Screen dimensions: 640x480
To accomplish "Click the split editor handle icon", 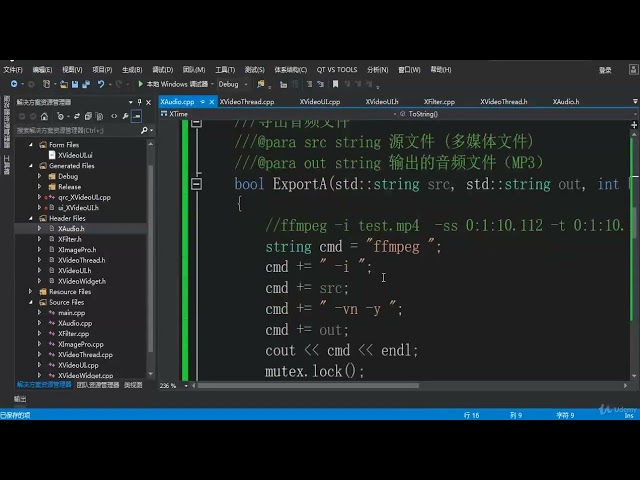I will (634, 125).
